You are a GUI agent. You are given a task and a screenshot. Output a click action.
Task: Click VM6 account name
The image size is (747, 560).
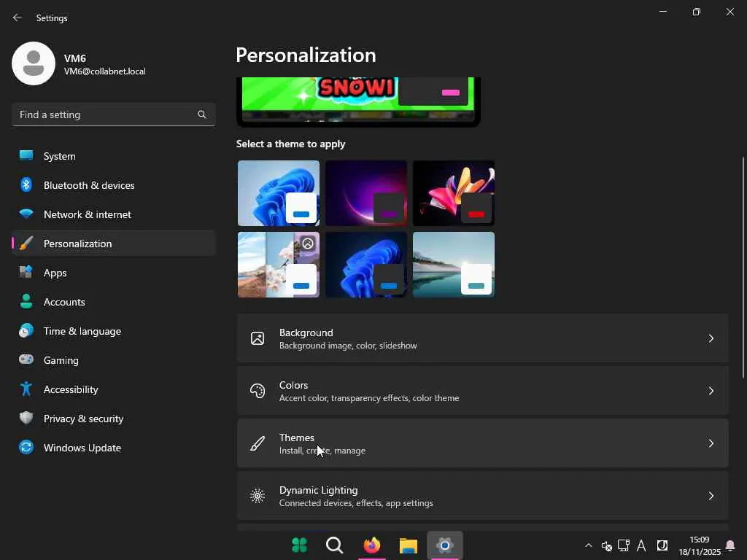tap(75, 58)
